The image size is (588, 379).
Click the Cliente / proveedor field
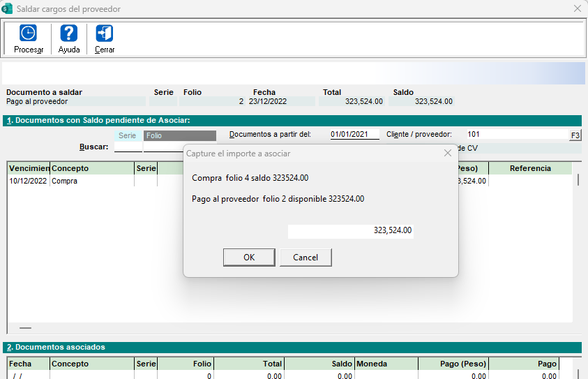[x=516, y=134]
